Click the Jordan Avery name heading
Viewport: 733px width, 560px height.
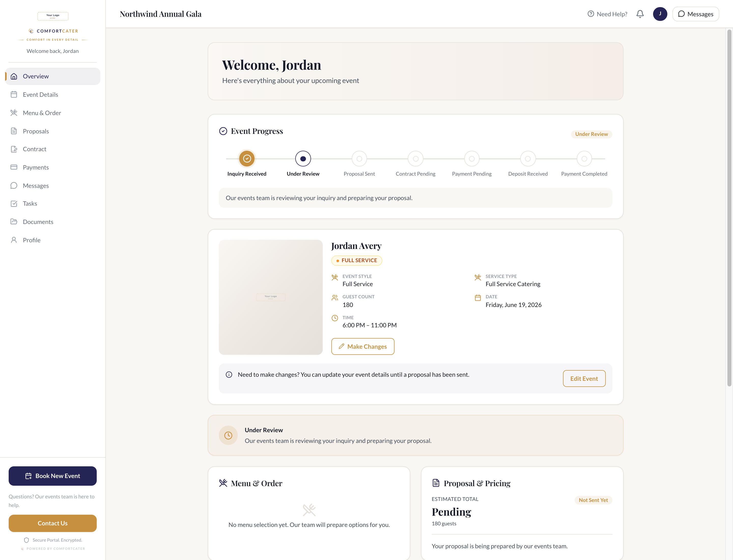(356, 246)
